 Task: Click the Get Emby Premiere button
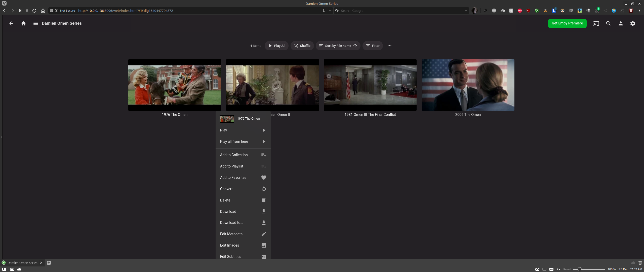point(567,23)
